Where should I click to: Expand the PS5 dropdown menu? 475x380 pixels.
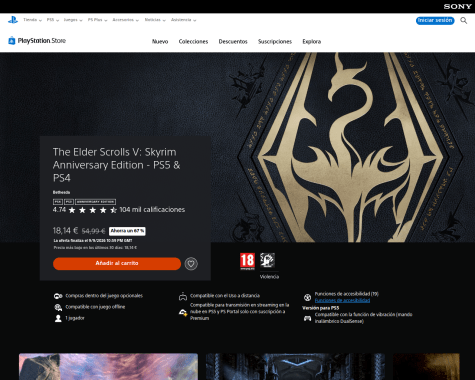(53, 20)
